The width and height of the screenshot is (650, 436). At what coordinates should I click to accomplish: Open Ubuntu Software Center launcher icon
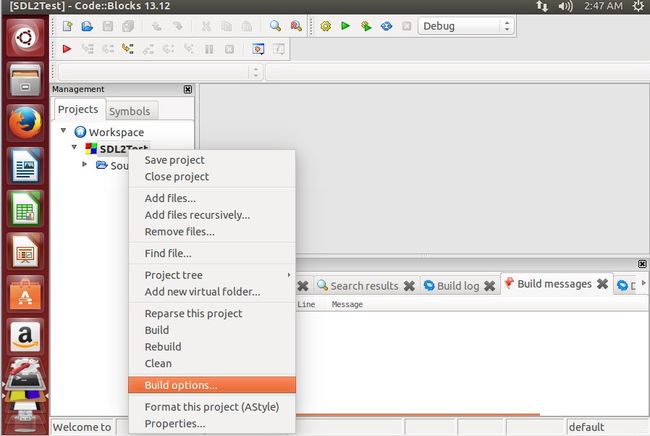pyautogui.click(x=25, y=295)
